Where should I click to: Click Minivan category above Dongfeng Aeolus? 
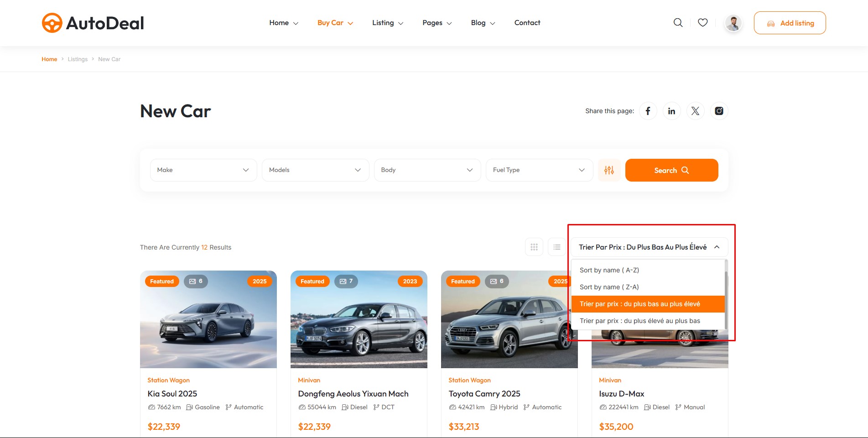point(309,380)
